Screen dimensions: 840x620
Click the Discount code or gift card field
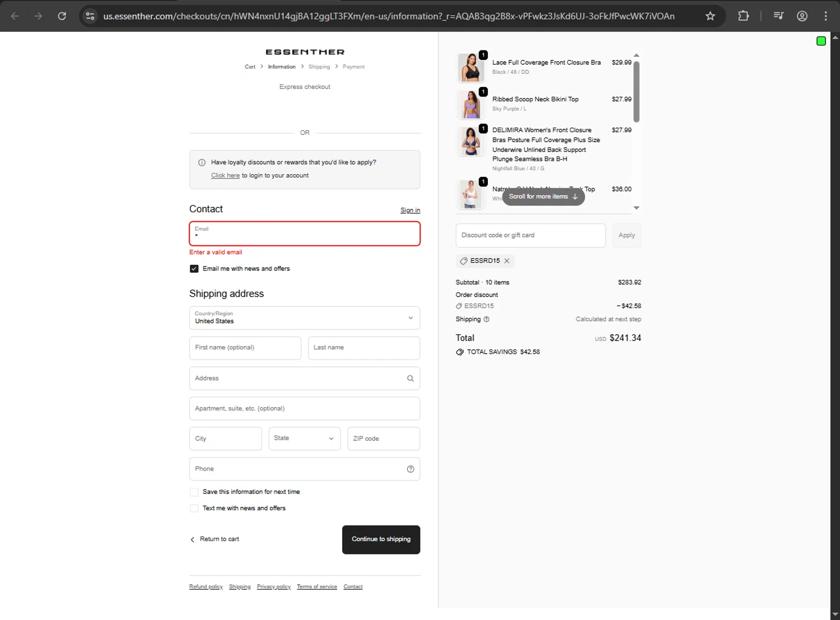(530, 236)
